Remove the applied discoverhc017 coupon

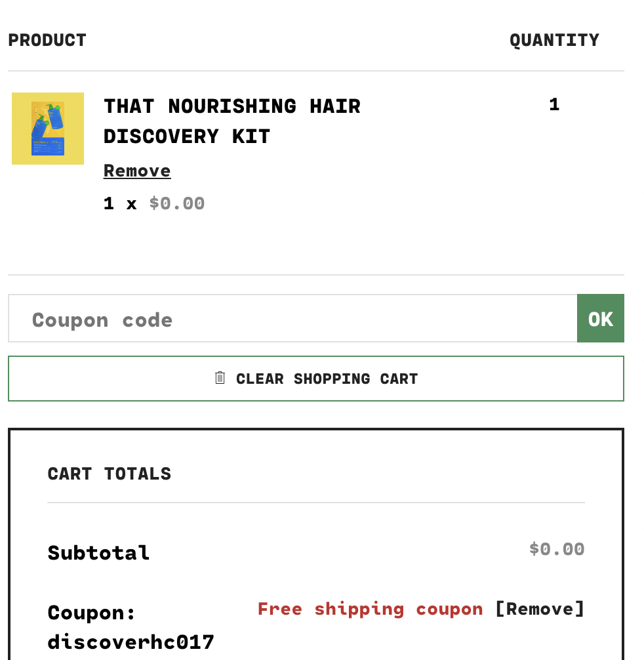pyautogui.click(x=539, y=609)
